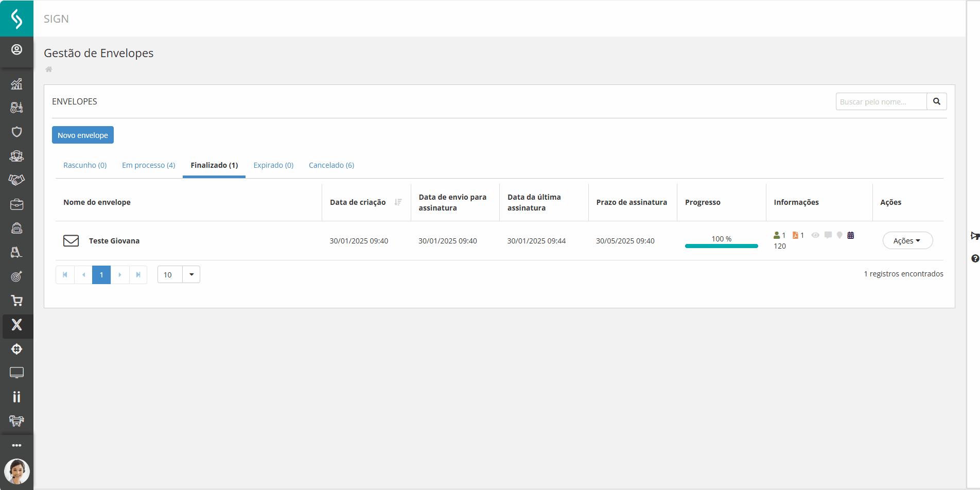Go to home via breadcrumb house icon
The width and height of the screenshot is (980, 490).
[49, 69]
